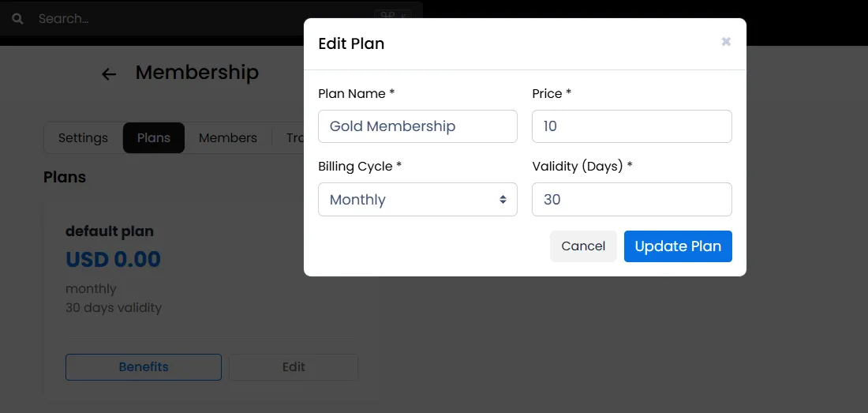Focus the Plan Name input field
Image resolution: width=868 pixels, height=413 pixels.
point(418,126)
